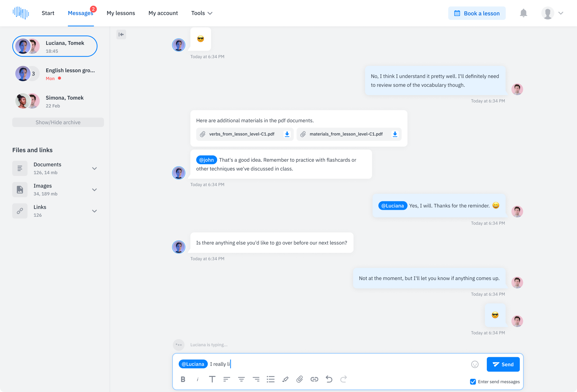Open the emoji picker
Screen dimensions: 577x392
[475, 364]
